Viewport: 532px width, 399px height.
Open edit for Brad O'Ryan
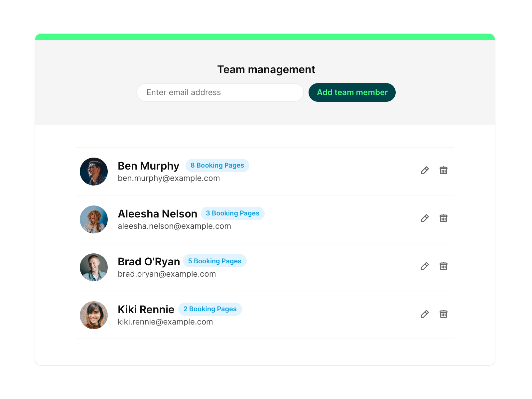tap(425, 266)
